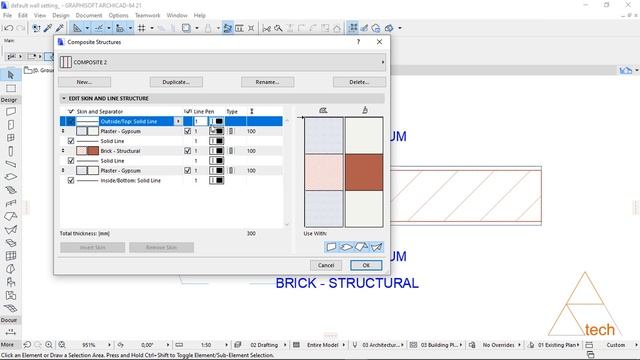Click OK in Composite Structures dialog
The image size is (640, 360).
click(366, 265)
